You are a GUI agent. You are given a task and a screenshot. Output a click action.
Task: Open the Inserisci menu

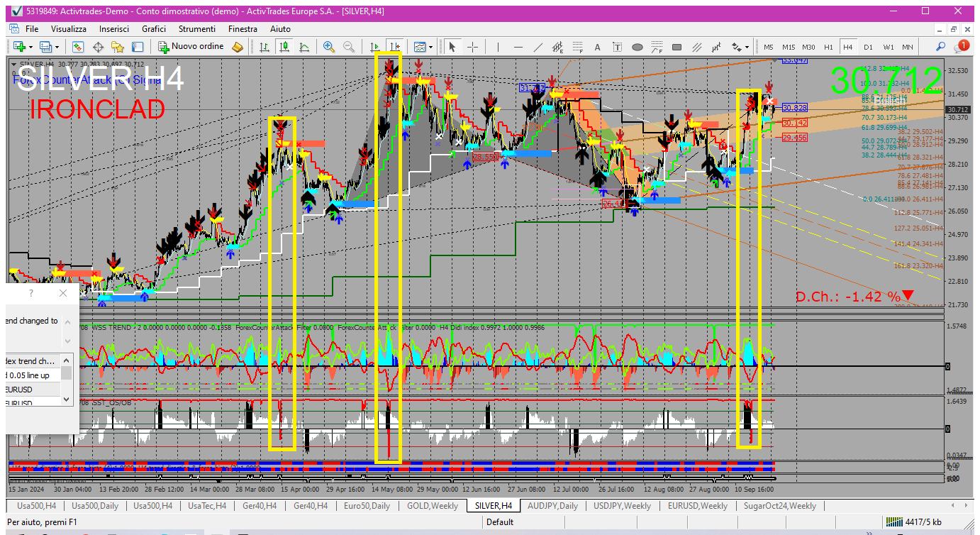pos(114,29)
